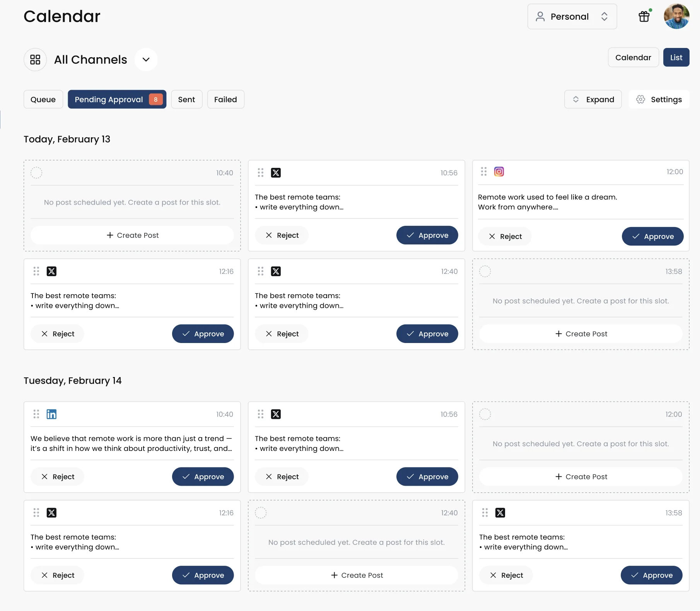Grab the drag handle on Tuesday's LinkedIn post
Image resolution: width=700 pixels, height=611 pixels.
pos(36,414)
